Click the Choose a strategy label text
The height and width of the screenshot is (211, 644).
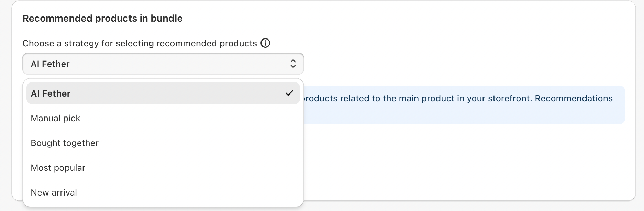140,43
